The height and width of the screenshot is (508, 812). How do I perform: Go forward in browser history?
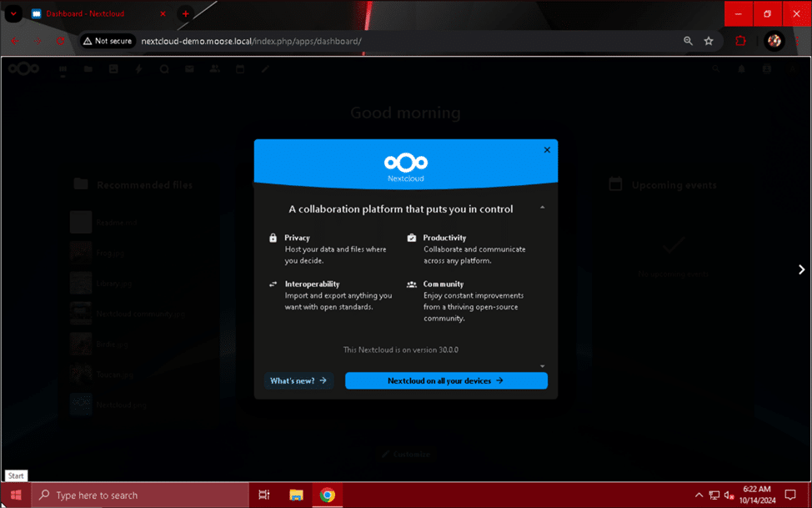38,41
